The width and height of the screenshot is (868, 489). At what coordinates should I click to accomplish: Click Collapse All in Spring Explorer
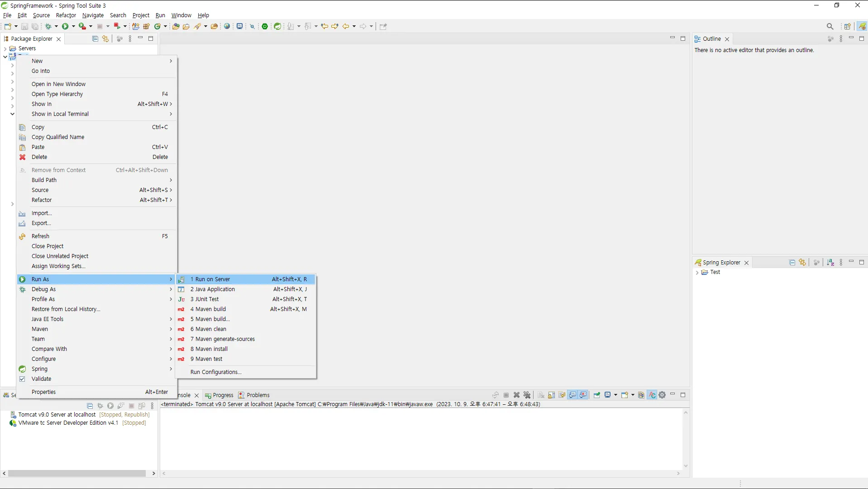[792, 262]
